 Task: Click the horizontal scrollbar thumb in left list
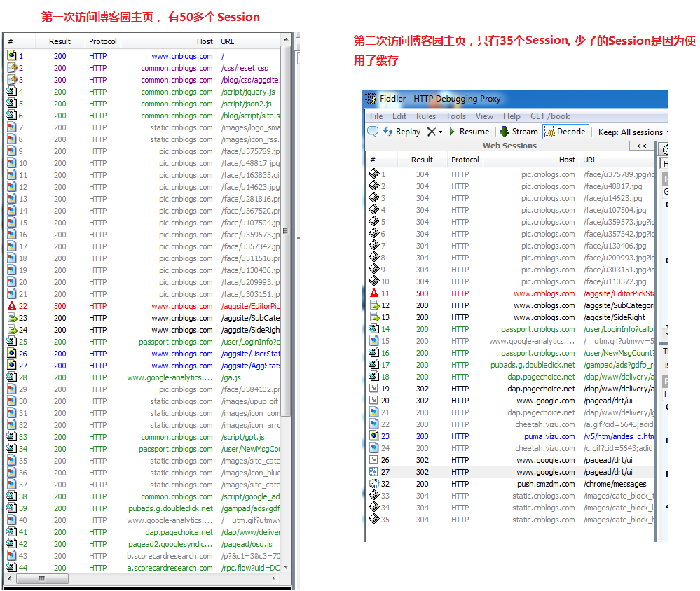43,579
